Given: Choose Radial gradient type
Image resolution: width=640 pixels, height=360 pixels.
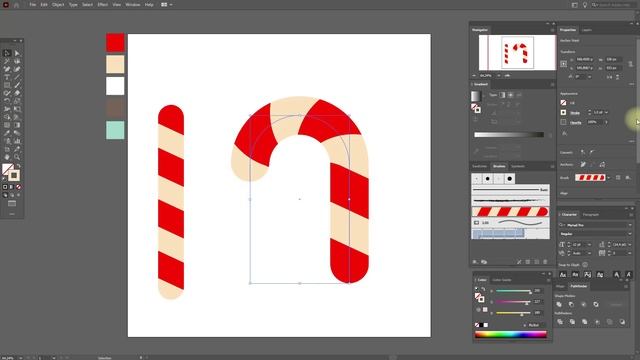Looking at the screenshot, I should click(511, 95).
